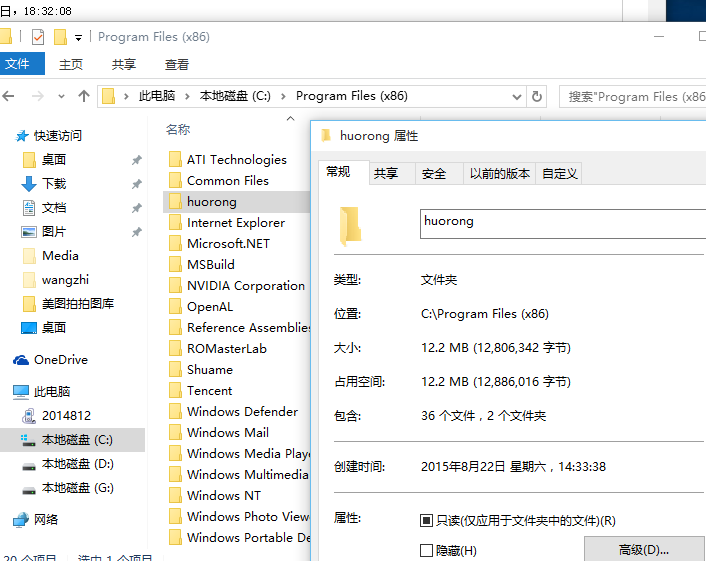Expand the recent locations dropdown arrow
This screenshot has width=706, height=561.
61,96
